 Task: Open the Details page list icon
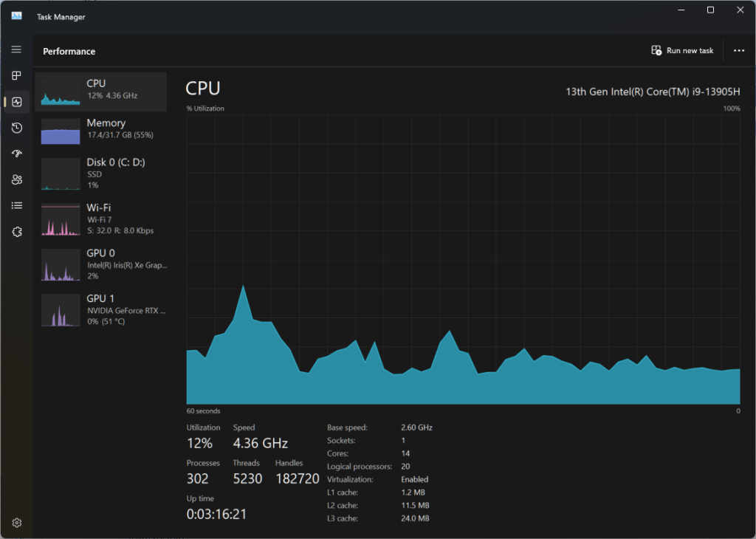pyautogui.click(x=16, y=205)
